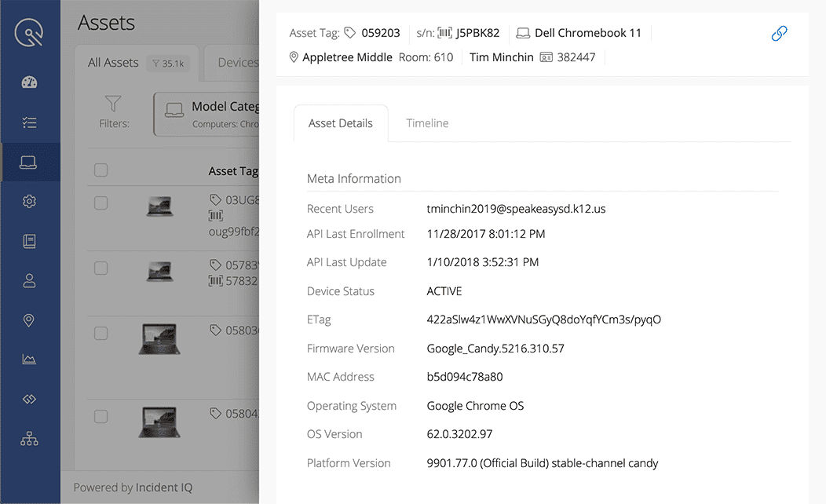Tick the checkbox next to asset 03UG8
826x504 pixels.
[x=101, y=203]
